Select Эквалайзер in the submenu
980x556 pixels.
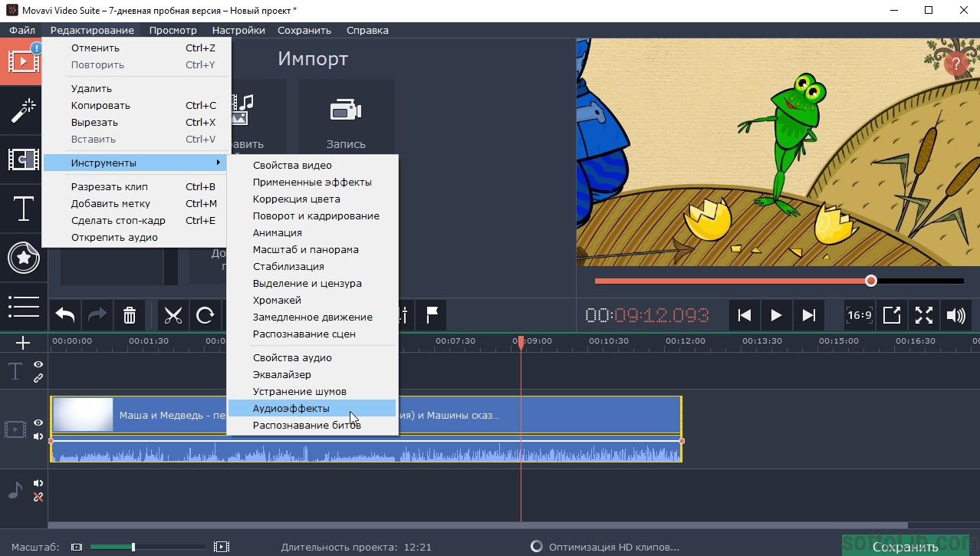[312, 374]
